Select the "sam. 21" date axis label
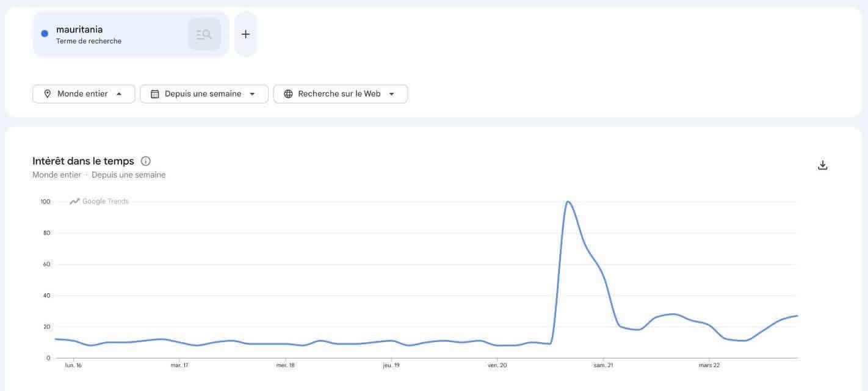868x391 pixels. click(x=603, y=365)
